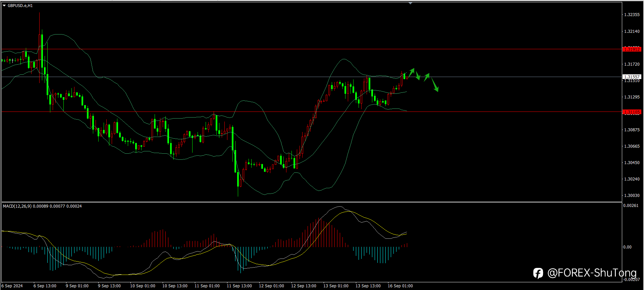644x290 pixels.
Task: Click the 12 Sep 13:00 time label
Action: [304, 286]
